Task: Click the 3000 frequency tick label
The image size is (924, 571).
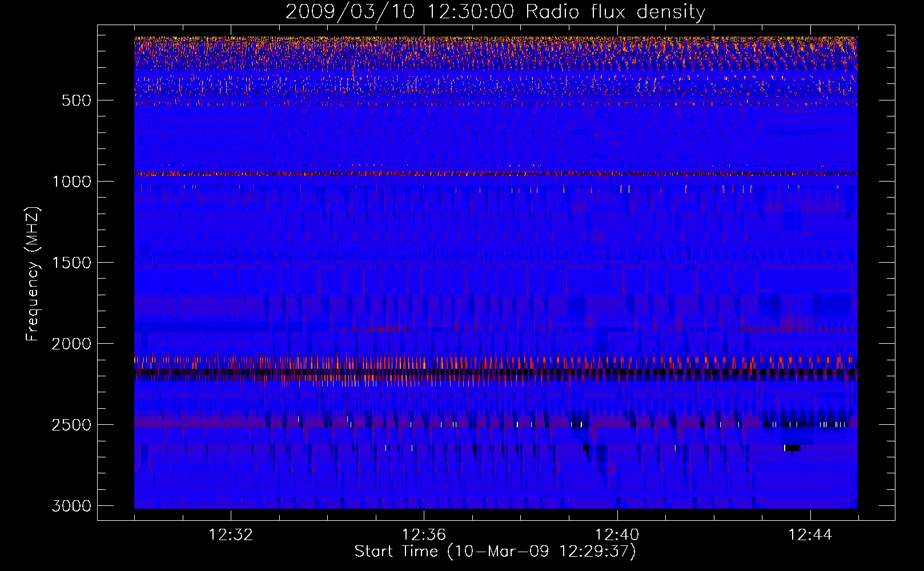Action: click(71, 506)
